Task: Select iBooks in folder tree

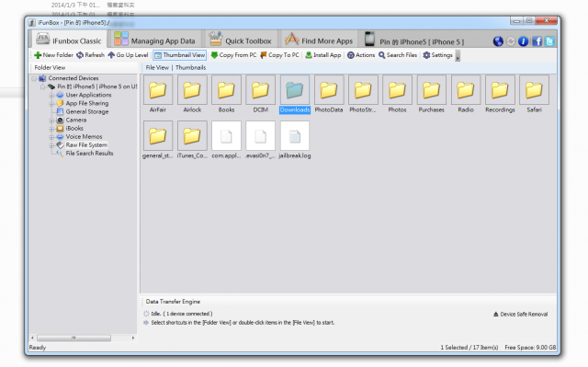Action: [x=74, y=129]
